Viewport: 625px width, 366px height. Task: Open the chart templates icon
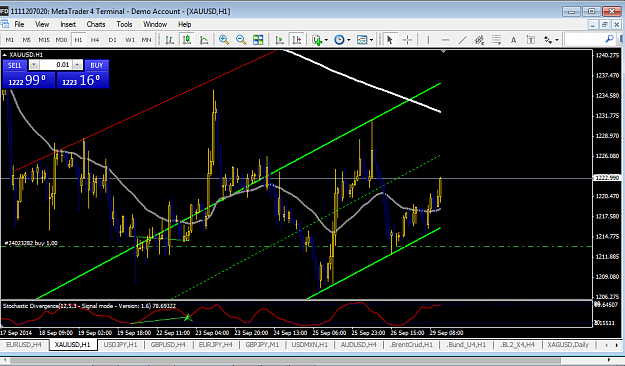tap(362, 40)
